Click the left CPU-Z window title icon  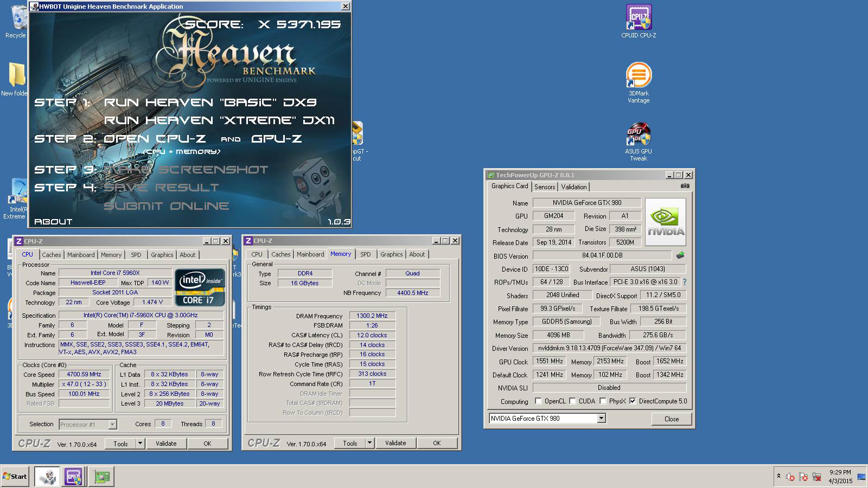coord(19,241)
